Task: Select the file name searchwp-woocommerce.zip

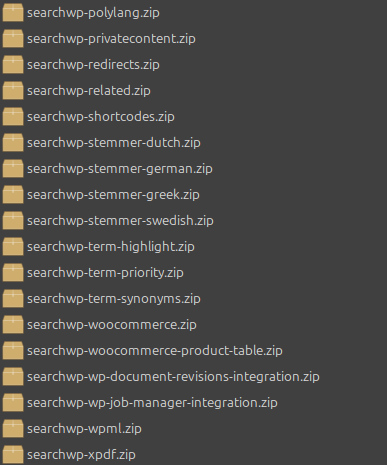Action: pos(112,325)
